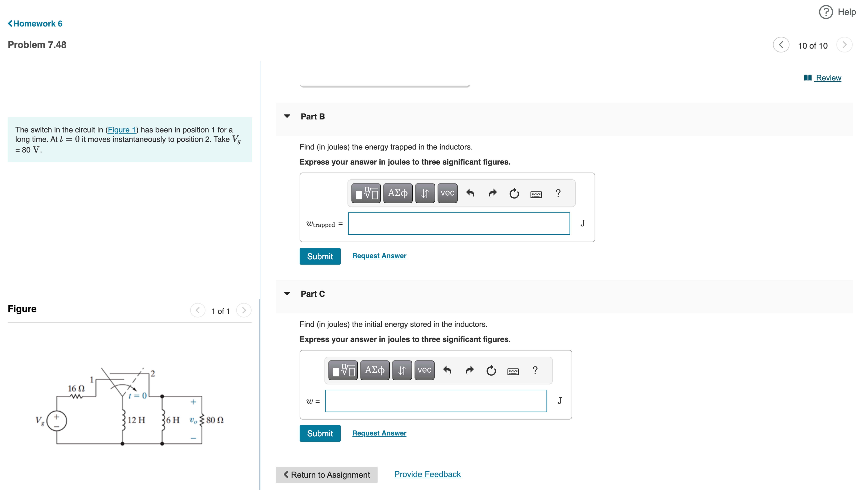Go to next problem arrow
Viewport: 868px width, 490px height.
click(x=844, y=45)
